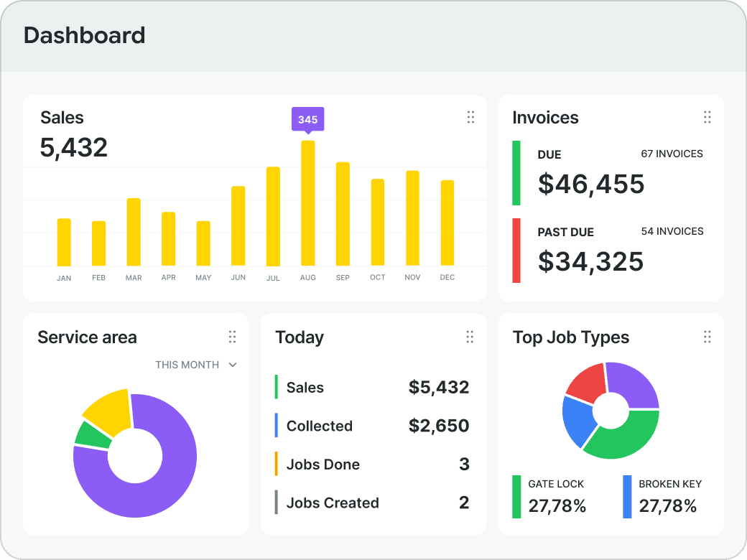Image resolution: width=747 pixels, height=560 pixels.
Task: Click the 345 tooltip above August bar
Action: tap(307, 119)
